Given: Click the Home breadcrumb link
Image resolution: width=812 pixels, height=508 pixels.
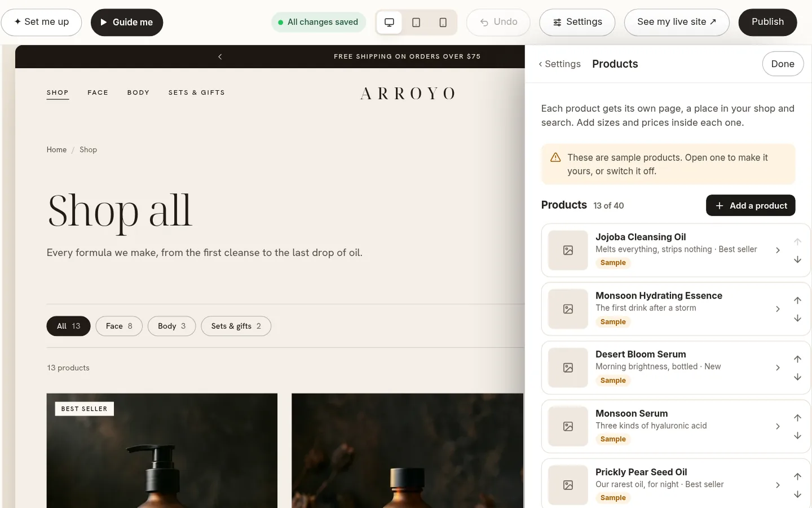Looking at the screenshot, I should tap(56, 150).
